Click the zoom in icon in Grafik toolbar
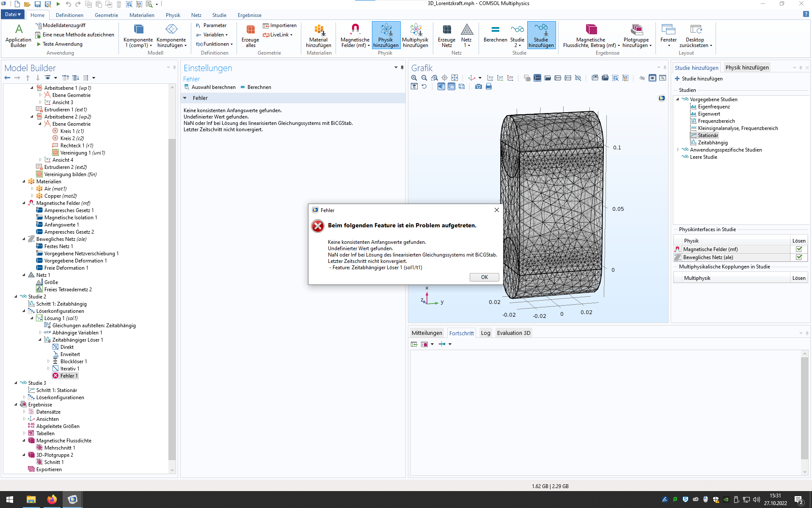Viewport: 812px width, 508px height. (x=414, y=78)
